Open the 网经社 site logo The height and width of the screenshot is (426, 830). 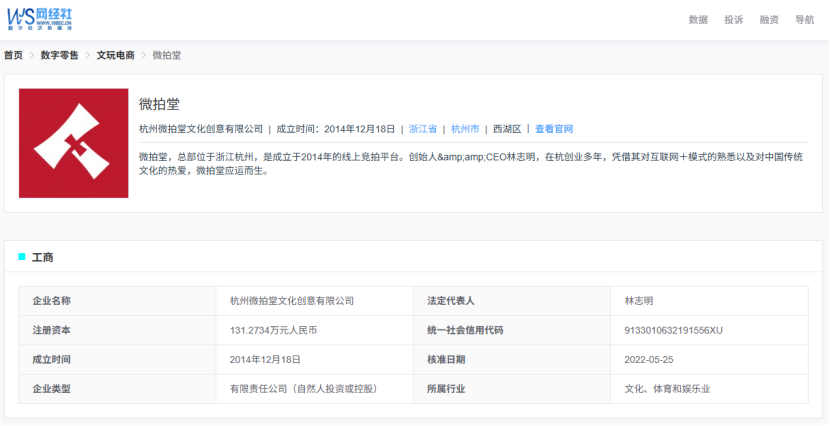40,19
